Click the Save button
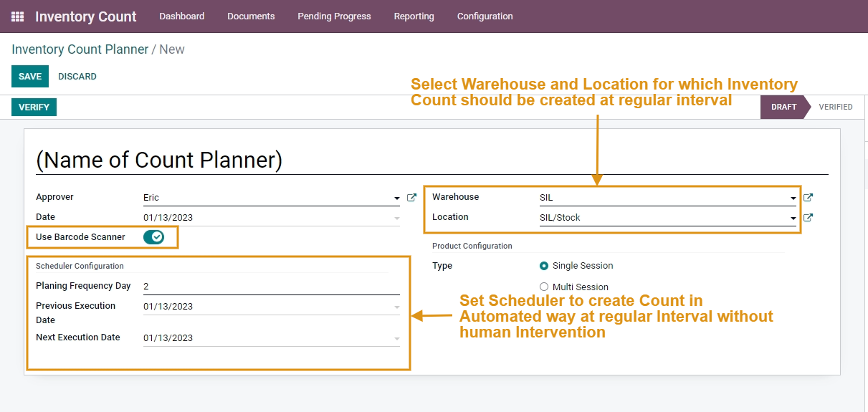Viewport: 868px width, 412px height. pos(30,77)
